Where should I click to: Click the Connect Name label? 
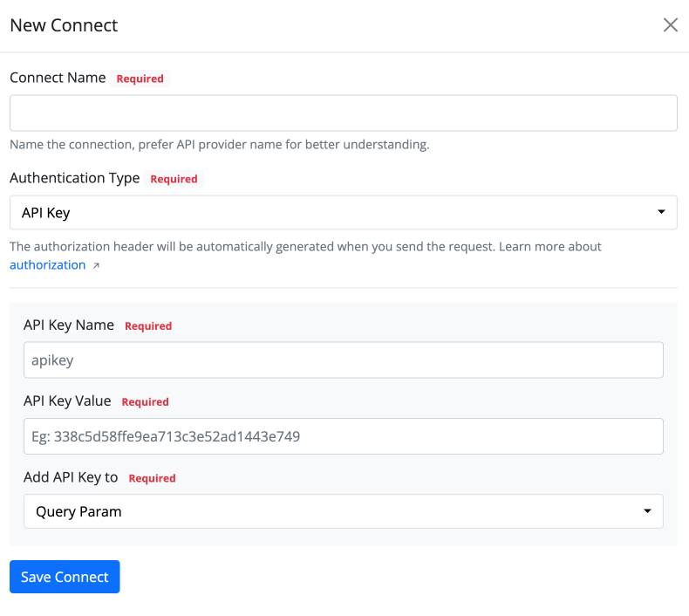click(58, 78)
